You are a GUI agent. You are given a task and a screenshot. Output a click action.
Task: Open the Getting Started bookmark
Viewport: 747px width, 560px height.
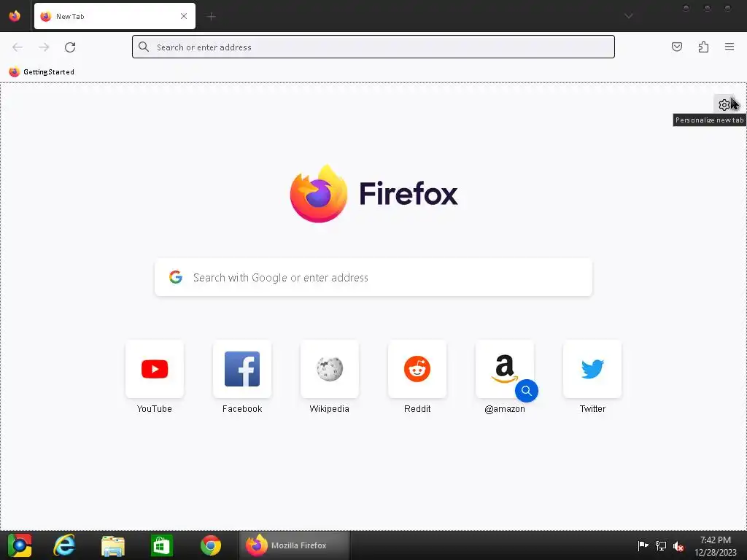coord(42,72)
